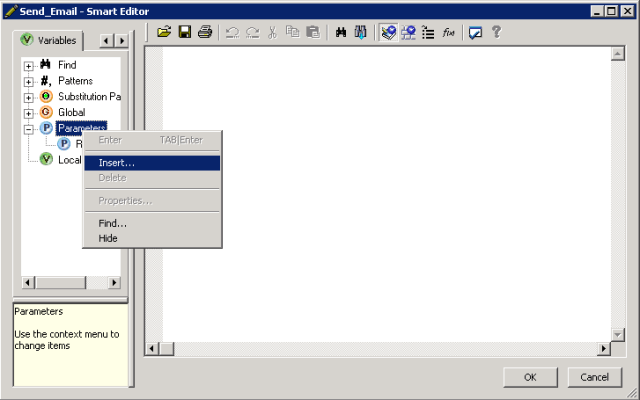The image size is (640, 400).
Task: Click the Find Next binoculars icon
Action: click(x=360, y=32)
